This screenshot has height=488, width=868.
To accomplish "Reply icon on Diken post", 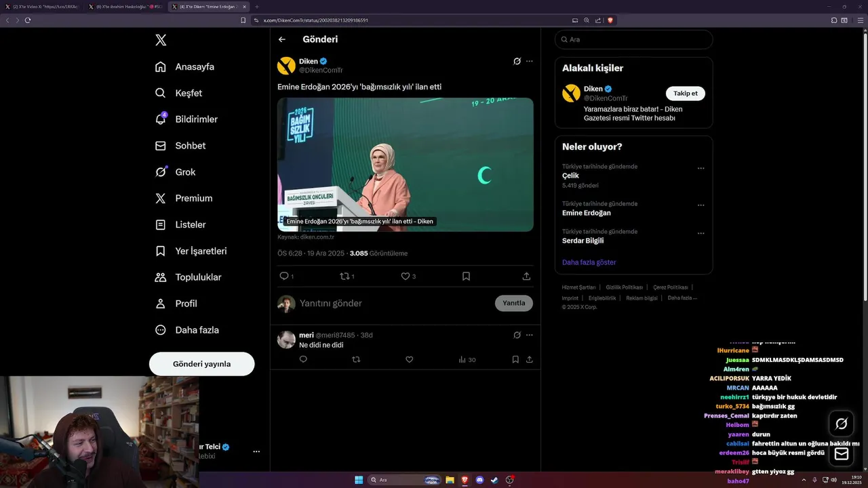I will tap(284, 276).
